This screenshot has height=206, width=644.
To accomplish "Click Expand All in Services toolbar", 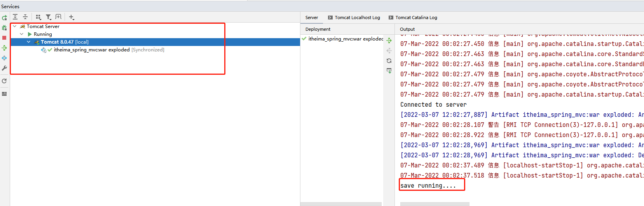I will (15, 17).
